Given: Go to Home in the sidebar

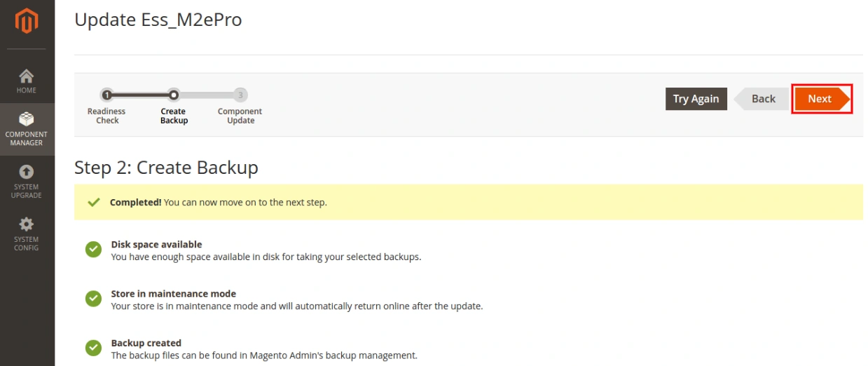Looking at the screenshot, I should click(x=27, y=81).
